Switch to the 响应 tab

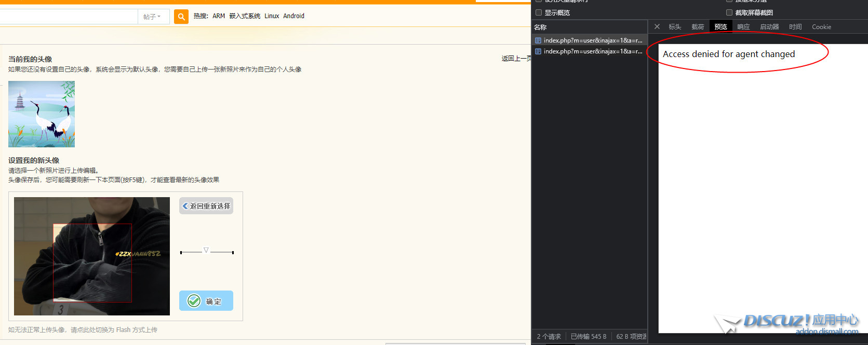click(x=743, y=27)
